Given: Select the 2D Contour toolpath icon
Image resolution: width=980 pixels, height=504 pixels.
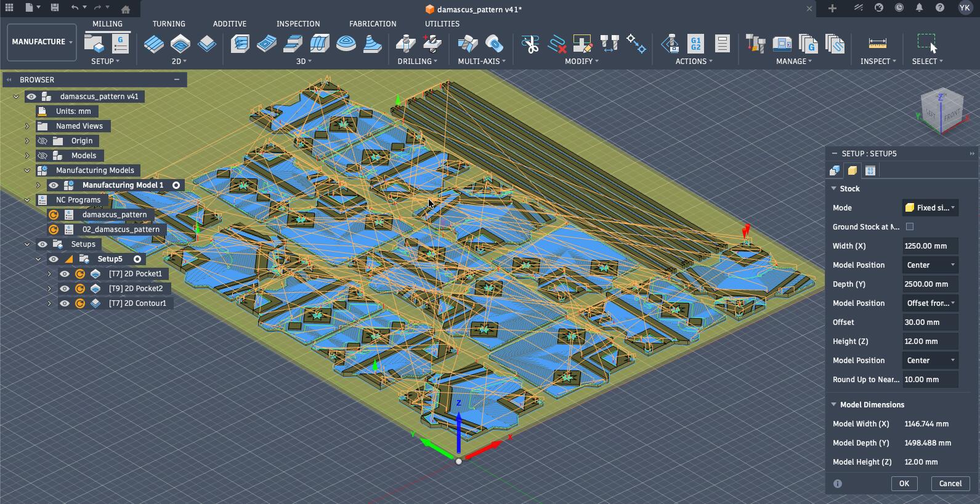Looking at the screenshot, I should [207, 44].
